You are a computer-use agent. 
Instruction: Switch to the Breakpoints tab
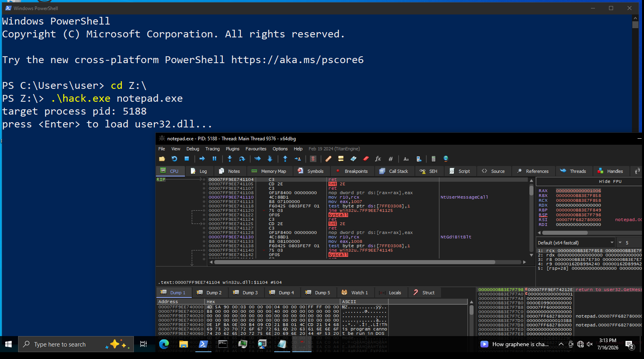pos(352,171)
